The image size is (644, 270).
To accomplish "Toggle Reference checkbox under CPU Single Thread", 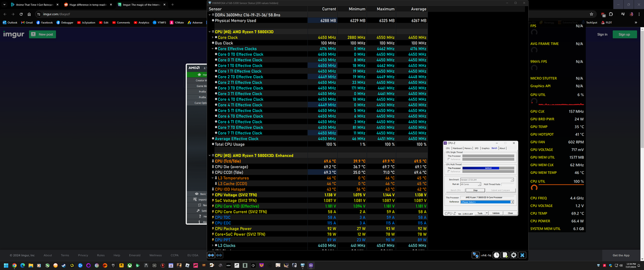I will 449,159.
